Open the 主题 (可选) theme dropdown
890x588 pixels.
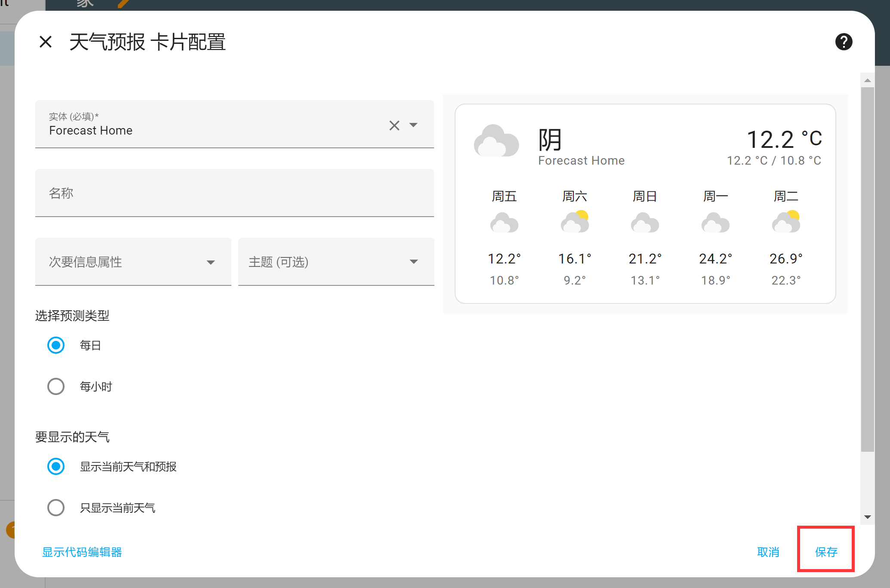click(336, 262)
